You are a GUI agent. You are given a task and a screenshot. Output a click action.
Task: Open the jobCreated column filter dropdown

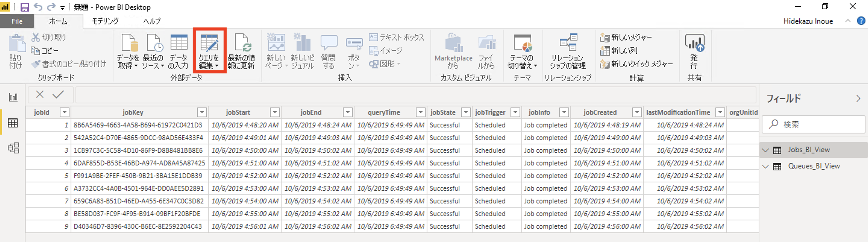pyautogui.click(x=637, y=112)
